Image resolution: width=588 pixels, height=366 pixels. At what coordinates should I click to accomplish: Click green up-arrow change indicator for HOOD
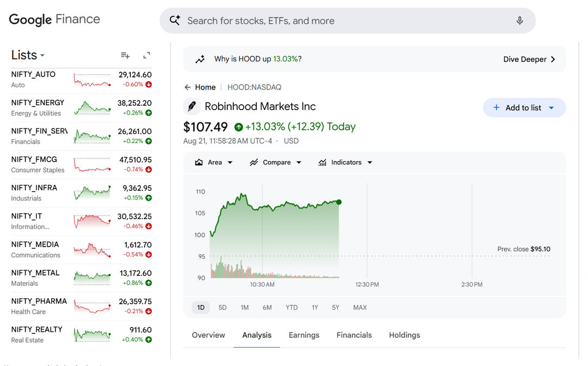click(238, 127)
